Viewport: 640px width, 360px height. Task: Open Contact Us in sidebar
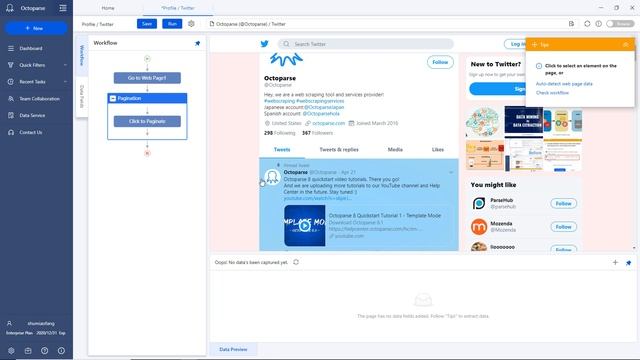point(31,132)
